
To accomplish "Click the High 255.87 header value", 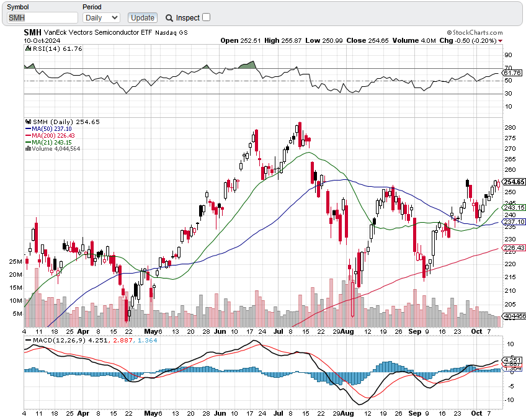I will point(283,40).
